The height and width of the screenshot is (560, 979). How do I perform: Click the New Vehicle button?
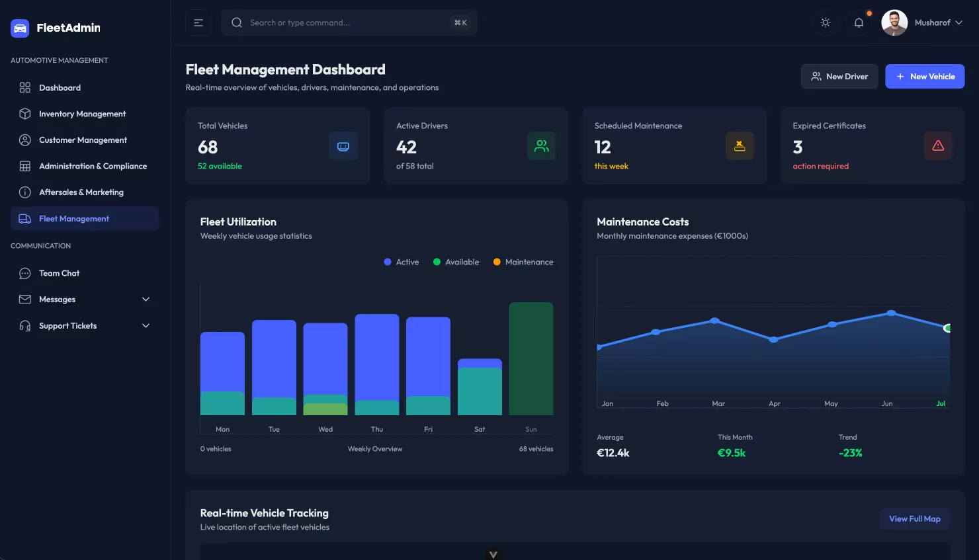(925, 77)
